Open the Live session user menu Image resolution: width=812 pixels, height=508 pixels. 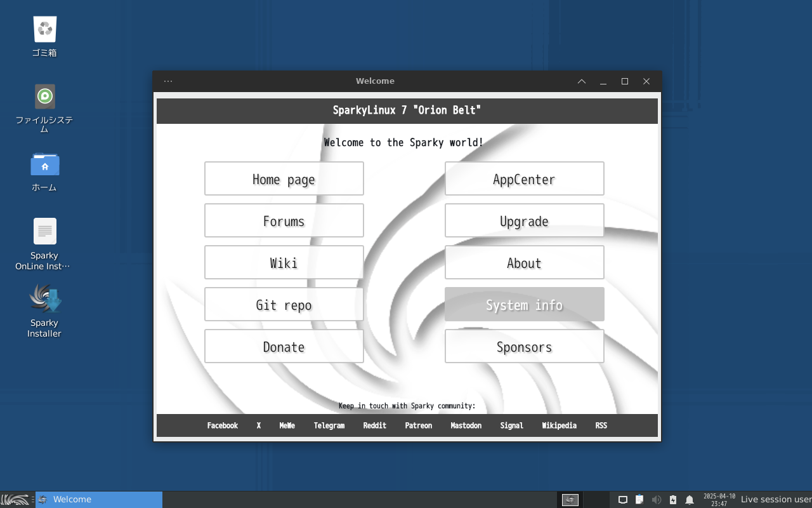776,500
